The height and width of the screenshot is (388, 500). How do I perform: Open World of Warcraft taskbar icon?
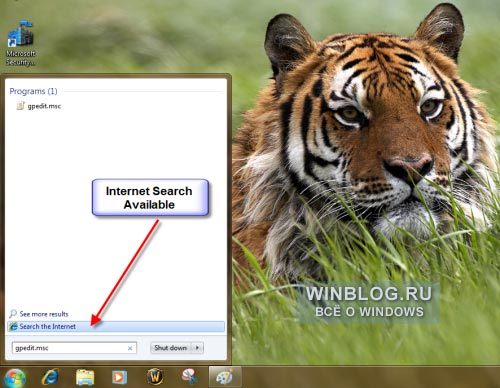tap(155, 377)
